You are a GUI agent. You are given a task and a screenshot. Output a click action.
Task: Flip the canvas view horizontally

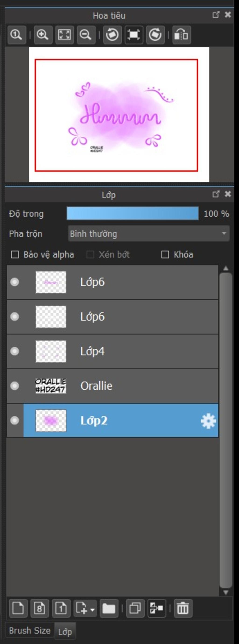tap(182, 35)
